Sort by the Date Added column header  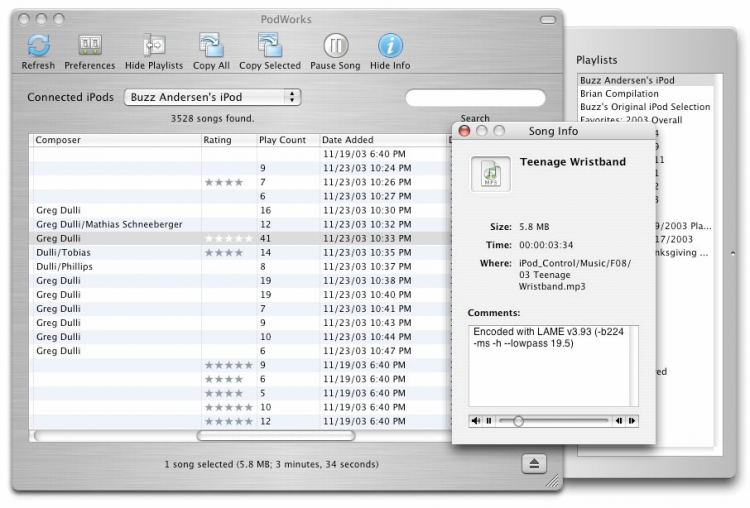[x=383, y=140]
